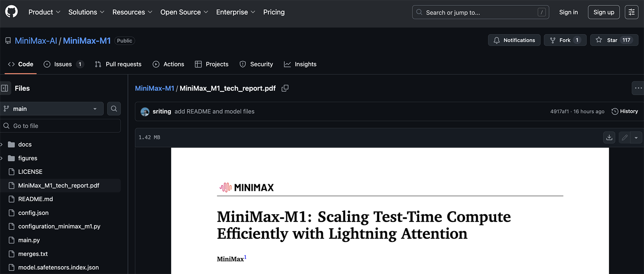Viewport: 644px width, 274px height.
Task: Click the Go to file input
Action: [x=61, y=126]
